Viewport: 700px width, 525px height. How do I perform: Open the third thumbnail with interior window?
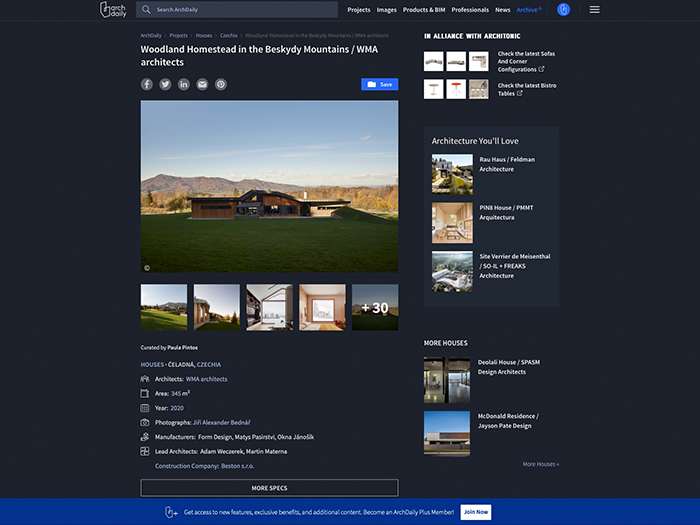[270, 307]
